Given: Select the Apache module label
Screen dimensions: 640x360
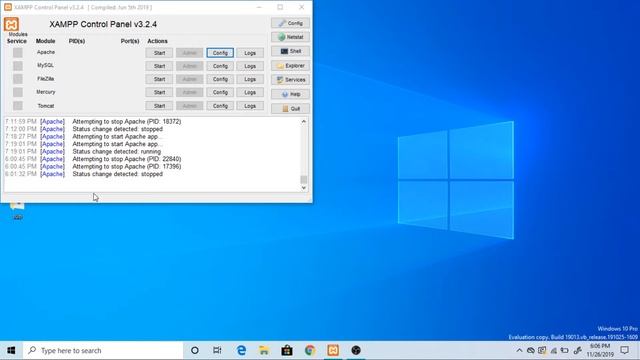Looking at the screenshot, I should pyautogui.click(x=46, y=52).
